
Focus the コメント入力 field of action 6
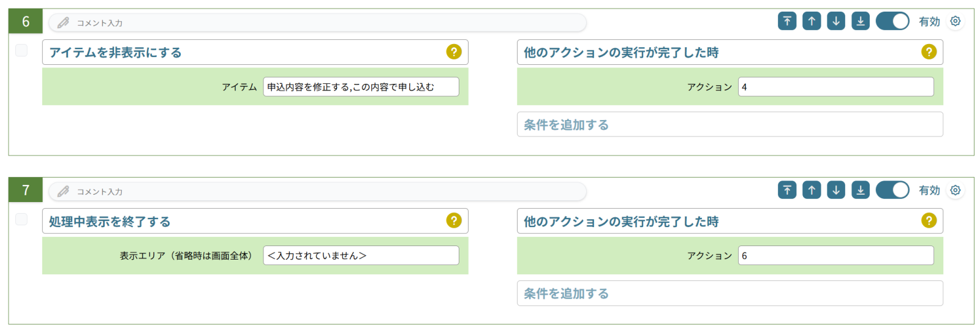[x=317, y=23]
